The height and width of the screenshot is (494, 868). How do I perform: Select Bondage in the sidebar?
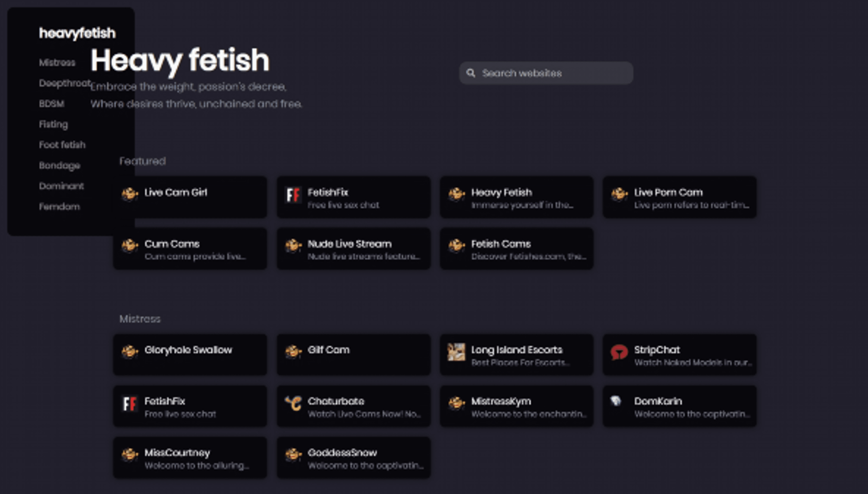click(60, 166)
